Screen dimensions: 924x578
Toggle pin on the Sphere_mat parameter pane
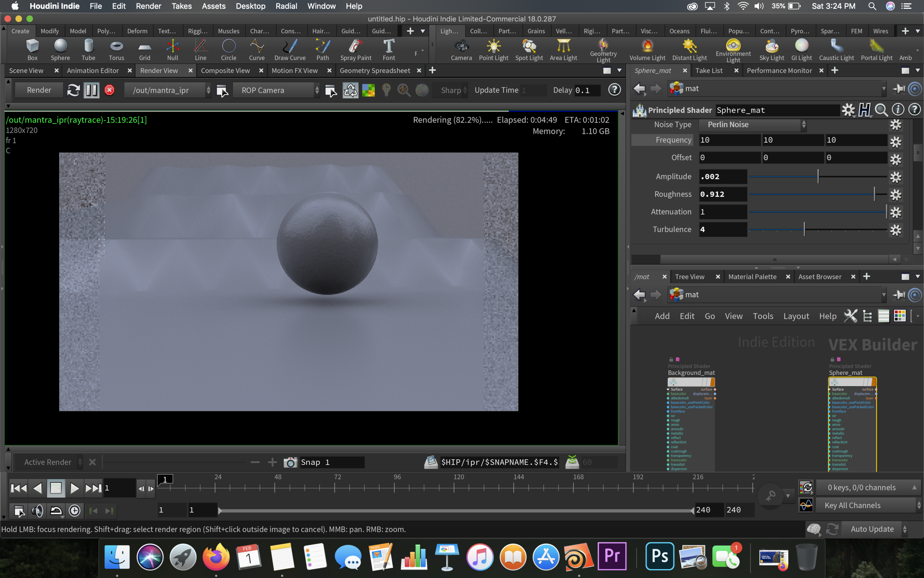click(898, 89)
